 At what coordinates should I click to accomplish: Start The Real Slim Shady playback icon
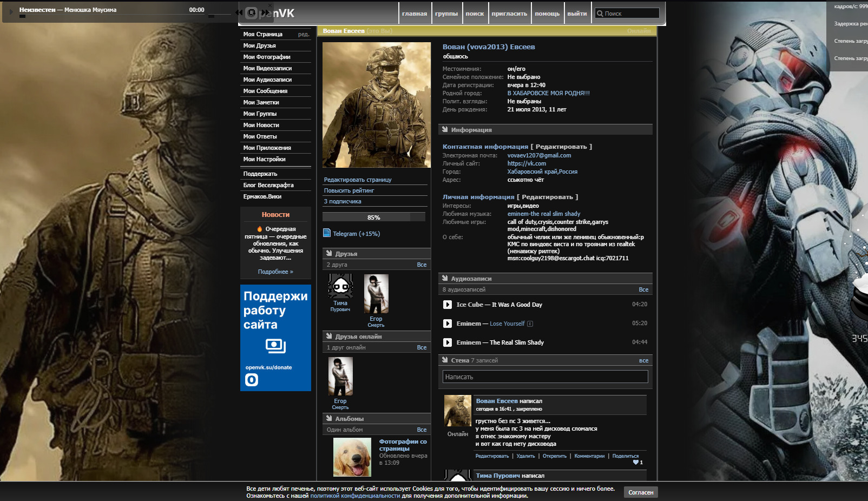click(x=448, y=342)
